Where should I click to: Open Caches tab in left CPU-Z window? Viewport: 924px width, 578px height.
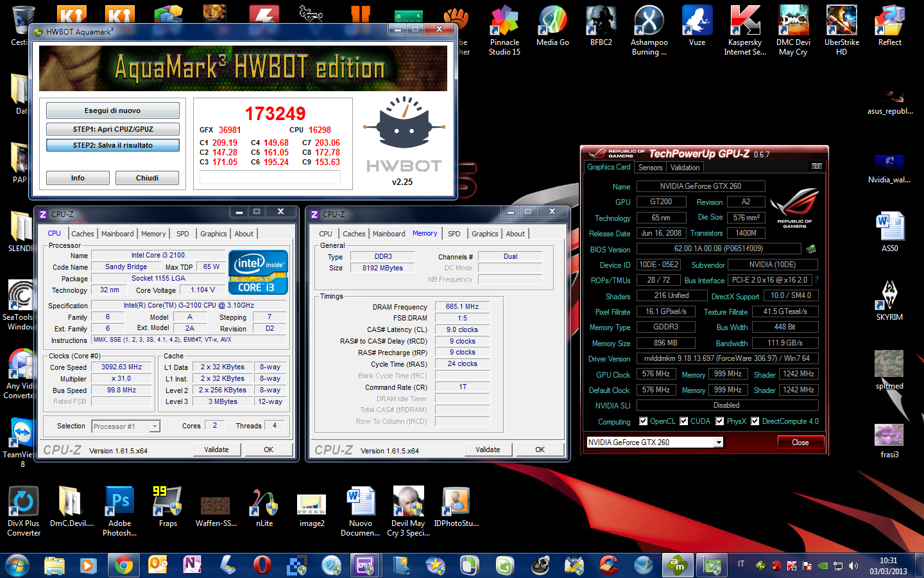coord(83,234)
